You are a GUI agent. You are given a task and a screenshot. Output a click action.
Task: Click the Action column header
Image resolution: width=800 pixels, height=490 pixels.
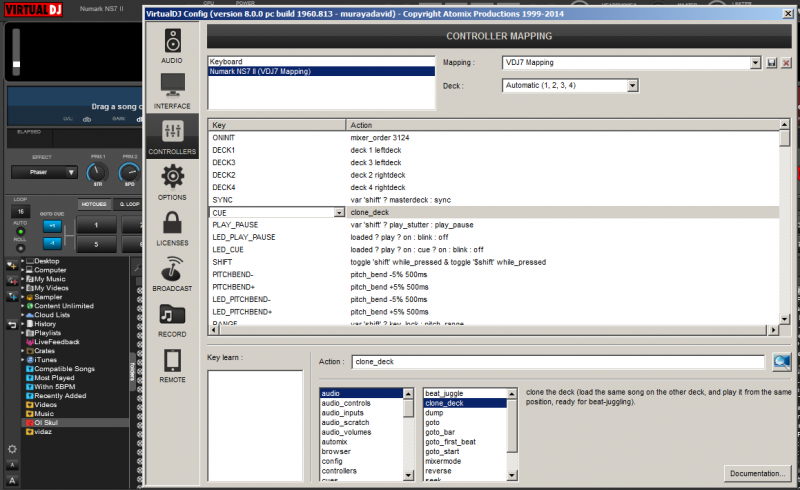[563, 125]
